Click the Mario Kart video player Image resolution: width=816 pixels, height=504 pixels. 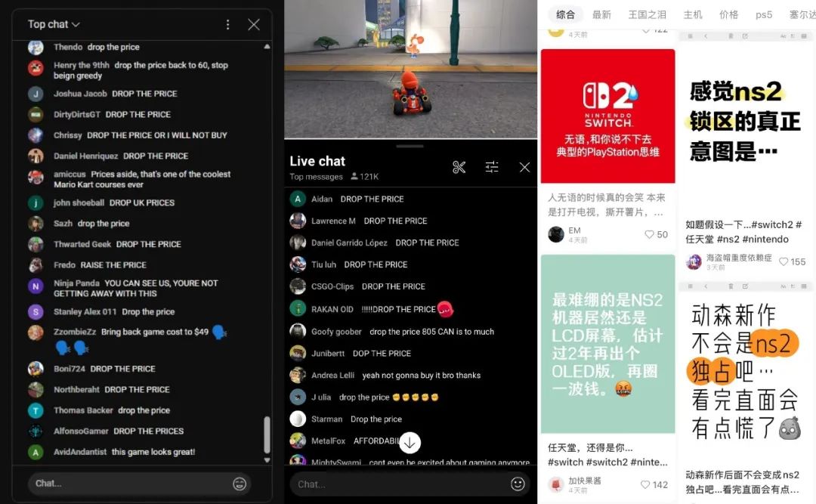coord(410,69)
